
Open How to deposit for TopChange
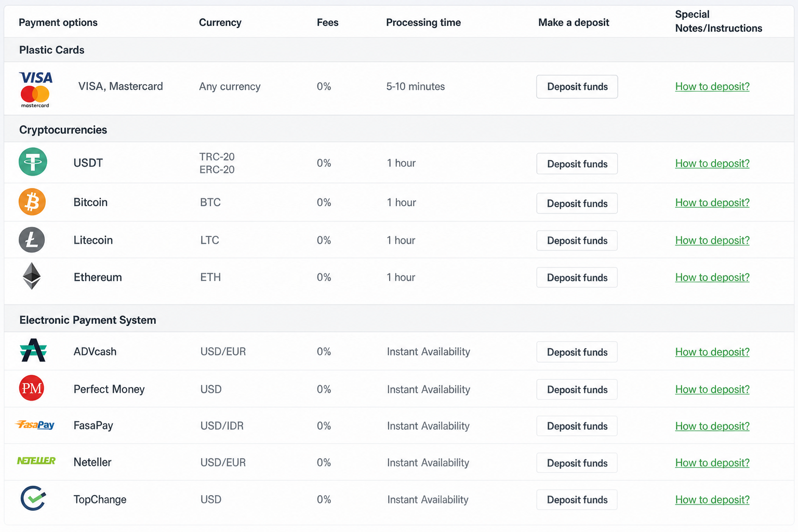(712, 500)
